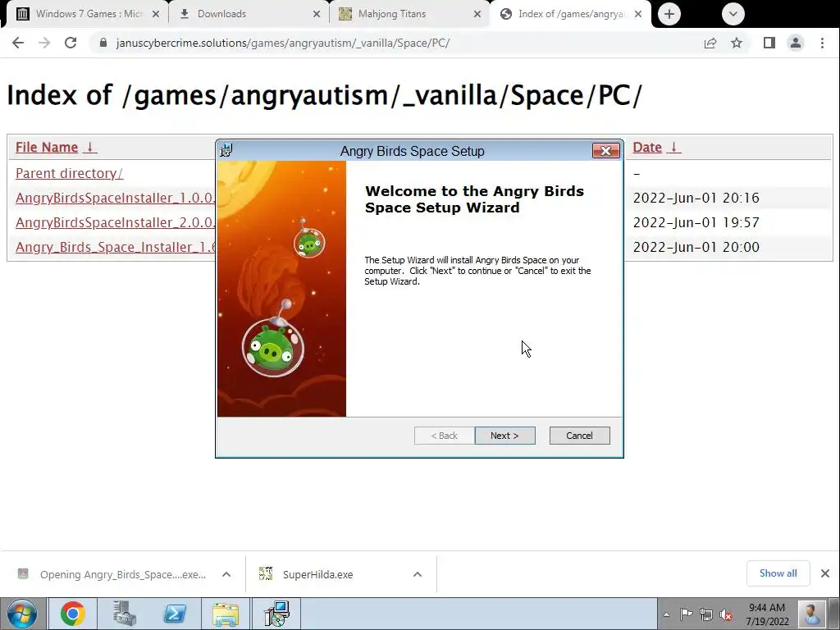Reload the current page
The image size is (840, 630).
71,43
